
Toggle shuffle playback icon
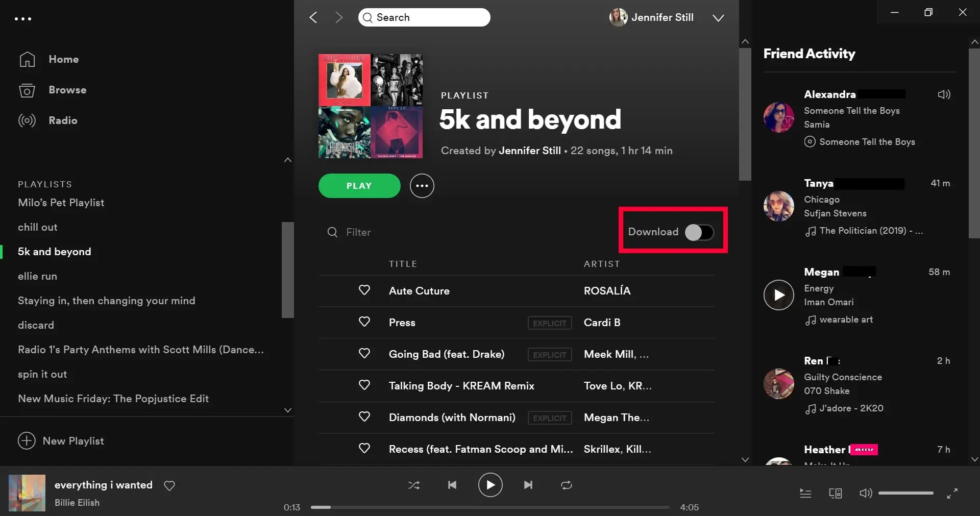coord(414,485)
